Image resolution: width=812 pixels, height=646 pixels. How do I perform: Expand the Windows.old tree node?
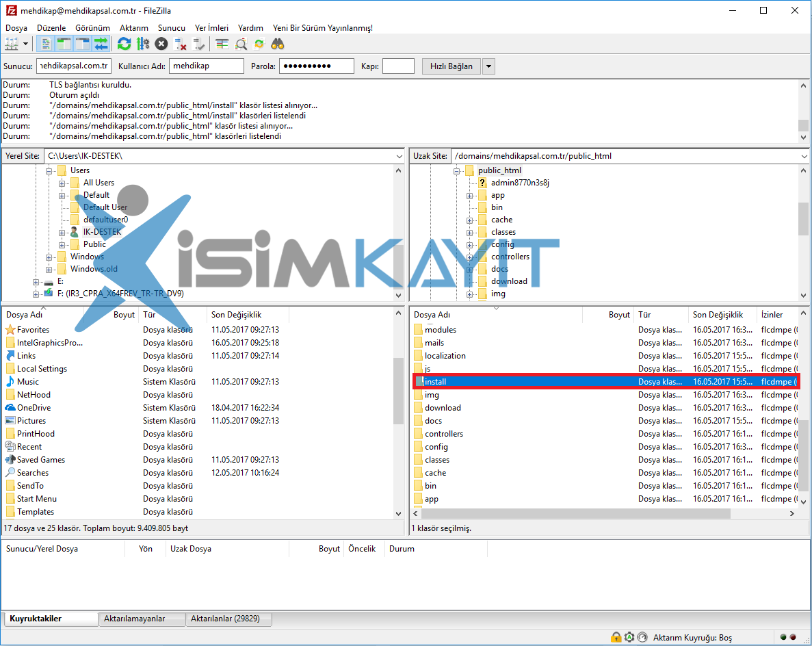tap(49, 270)
